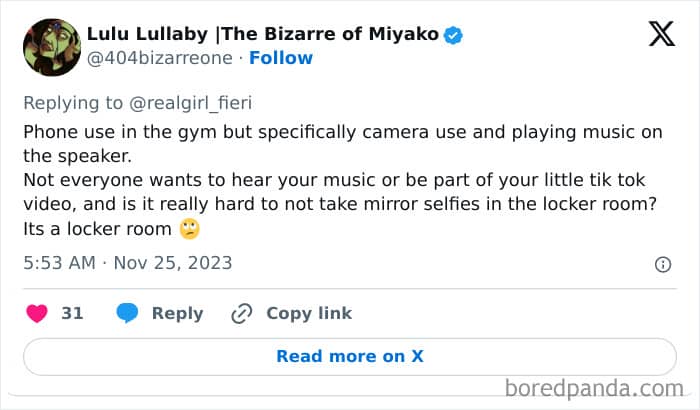Image resolution: width=700 pixels, height=410 pixels.
Task: Follow the @404bizarreone account
Action: click(x=281, y=58)
